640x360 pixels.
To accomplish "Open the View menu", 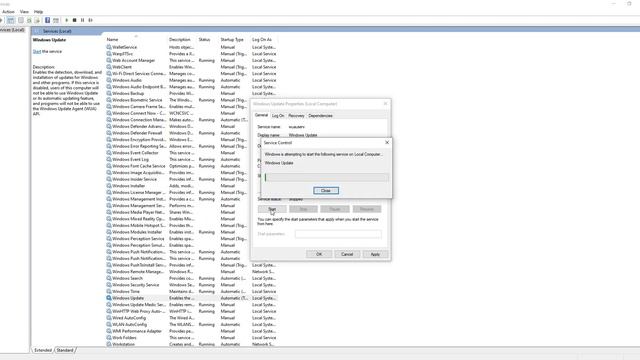I will point(24,12).
